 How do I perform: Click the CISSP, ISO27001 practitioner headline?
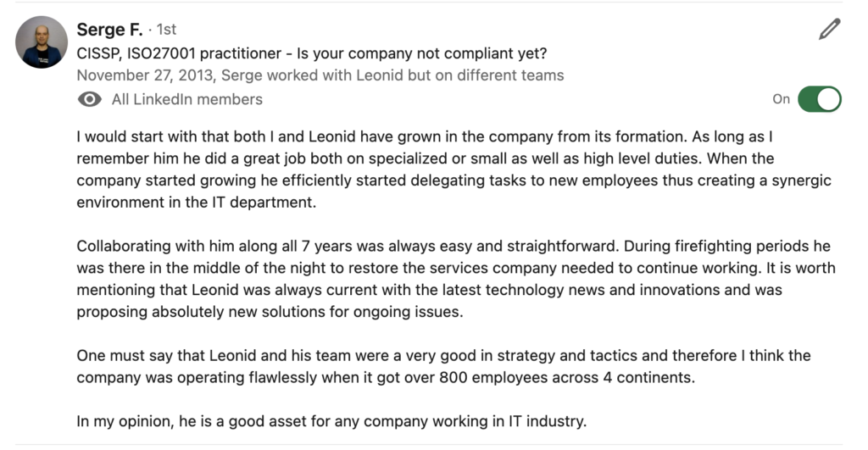point(312,53)
